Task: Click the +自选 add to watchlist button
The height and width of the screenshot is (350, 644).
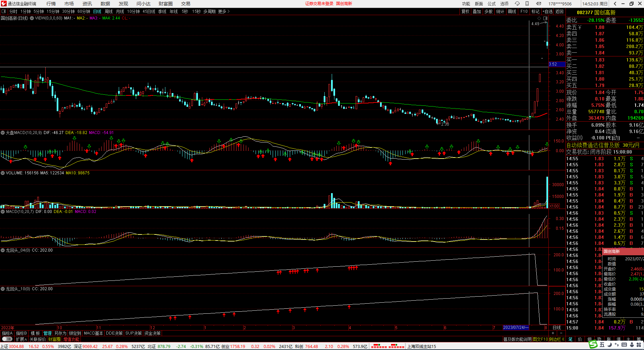Action: coord(548,11)
